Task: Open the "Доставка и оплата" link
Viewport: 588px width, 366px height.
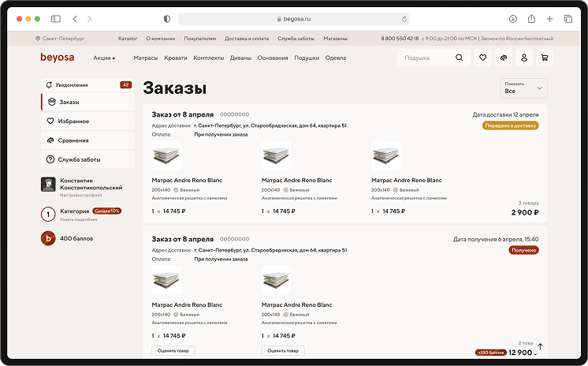Action: [x=247, y=38]
